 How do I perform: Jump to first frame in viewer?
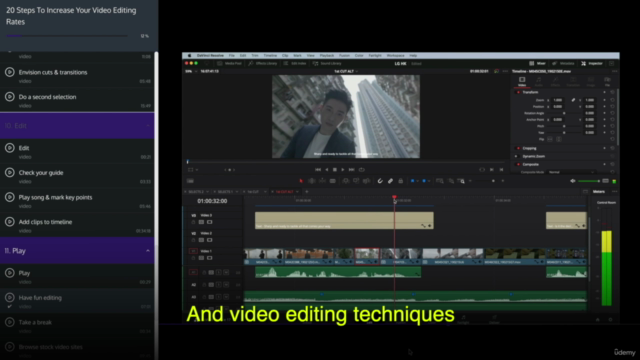coord(318,169)
